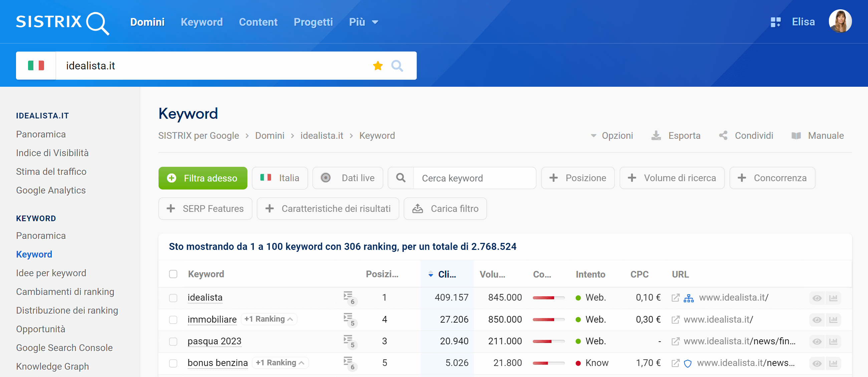The height and width of the screenshot is (377, 868).
Task: Open Cambiamenti di ranking in sidebar
Action: [65, 292]
